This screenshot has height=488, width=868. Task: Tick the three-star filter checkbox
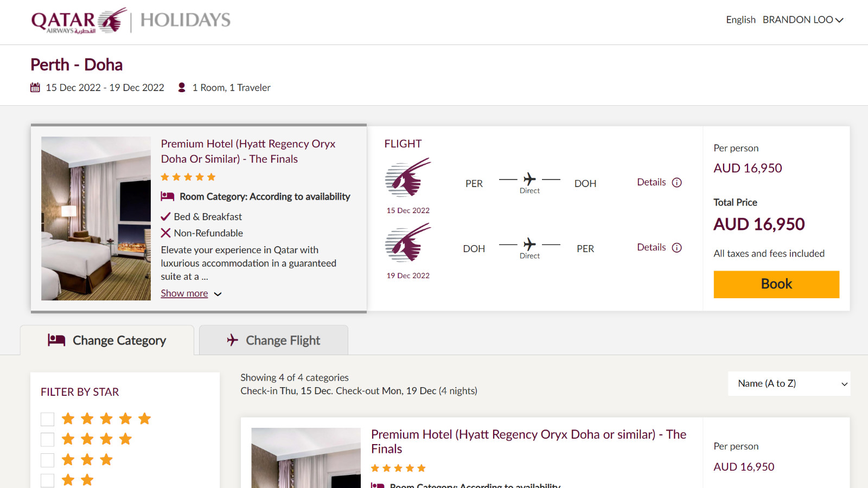(x=48, y=460)
